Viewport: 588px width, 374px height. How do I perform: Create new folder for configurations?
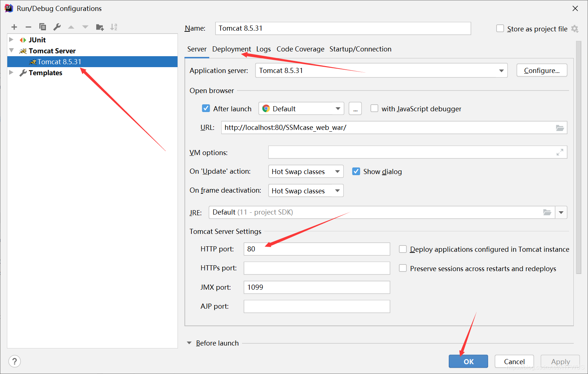100,27
